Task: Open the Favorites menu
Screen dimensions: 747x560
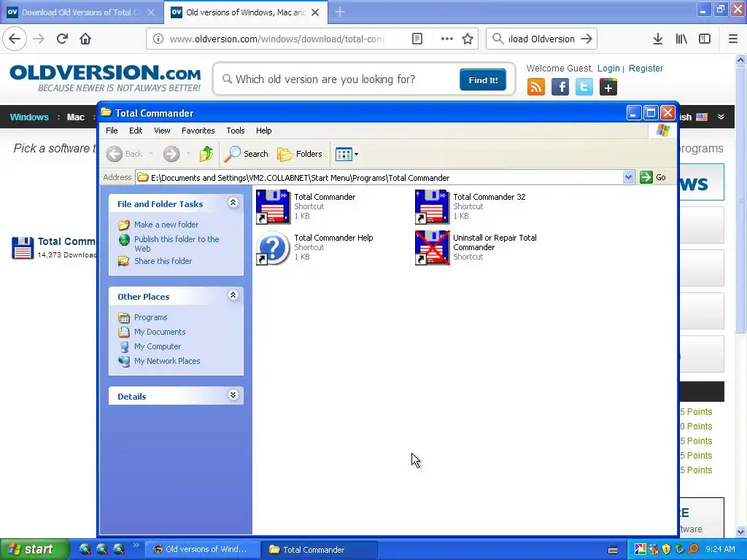Action: (198, 131)
